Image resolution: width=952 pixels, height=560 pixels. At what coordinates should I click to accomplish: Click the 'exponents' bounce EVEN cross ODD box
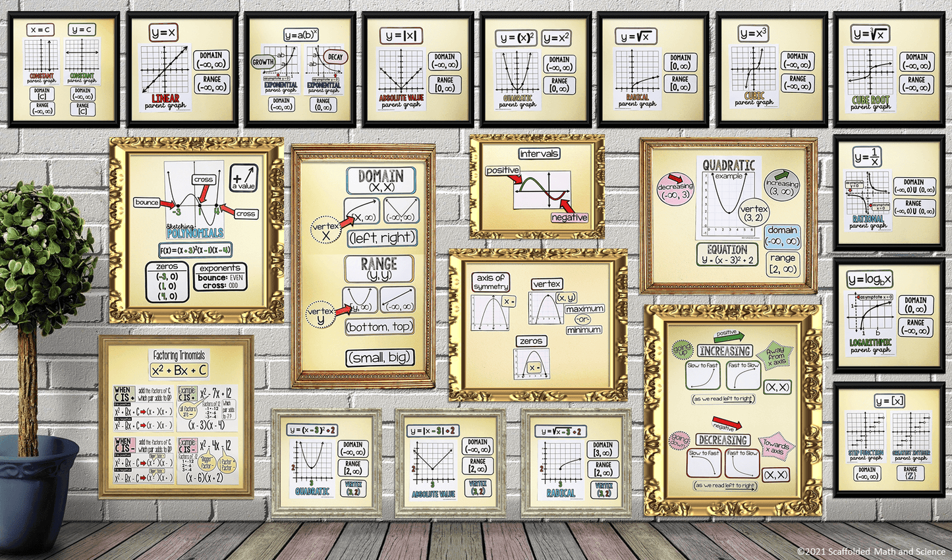tap(220, 277)
